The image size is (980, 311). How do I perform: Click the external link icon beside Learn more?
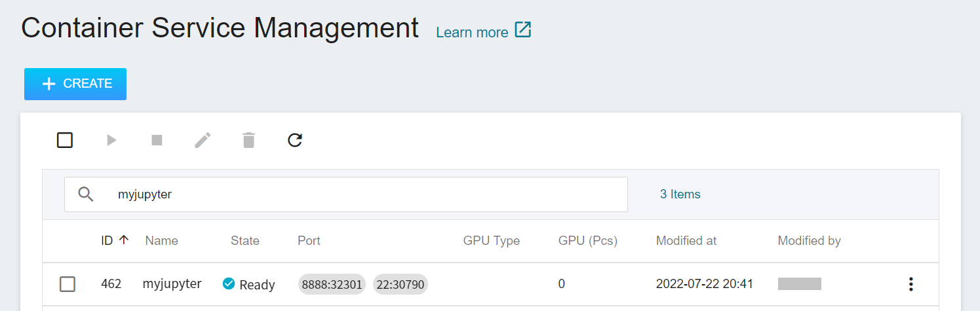click(522, 30)
